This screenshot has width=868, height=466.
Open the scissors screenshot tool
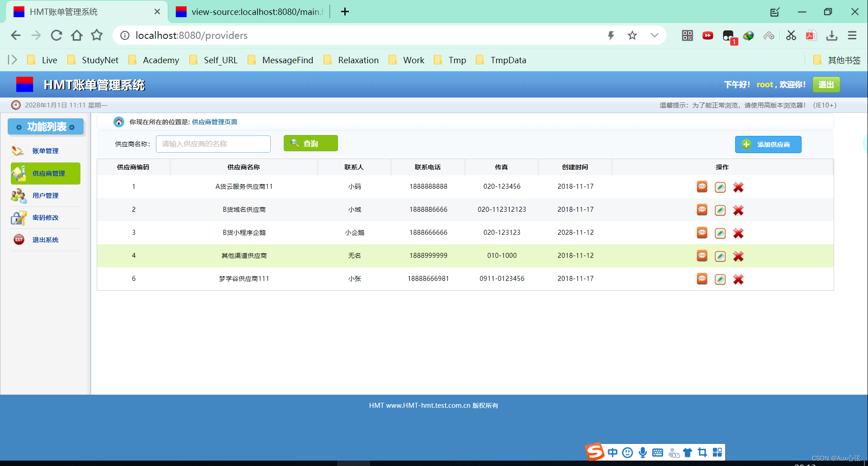[x=791, y=35]
